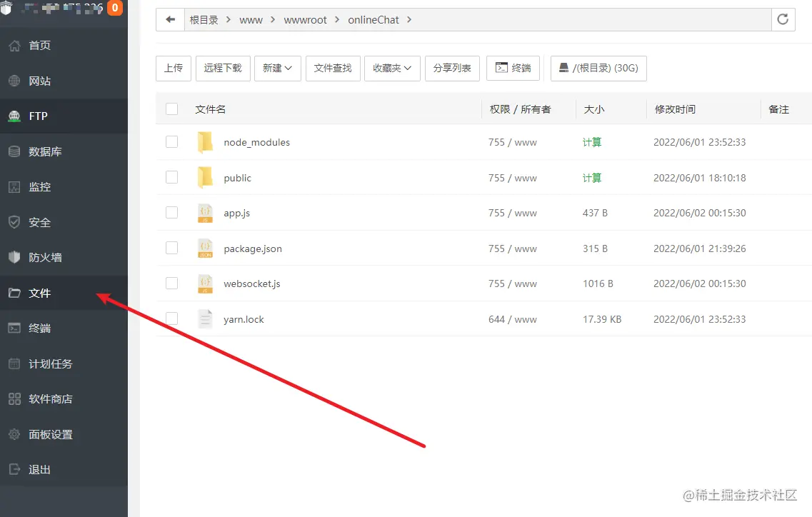
Task: Go to wwwroot in breadcrumb path
Action: pos(305,20)
